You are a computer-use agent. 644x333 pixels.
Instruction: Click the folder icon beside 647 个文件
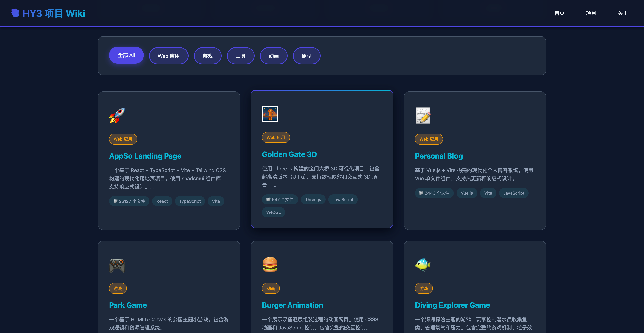[268, 199]
